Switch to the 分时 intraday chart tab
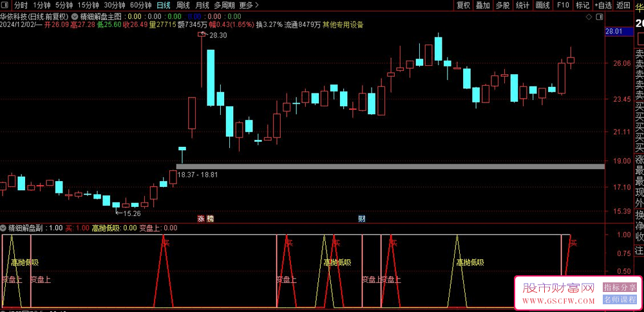This screenshot has width=644, height=312. (x=21, y=5)
